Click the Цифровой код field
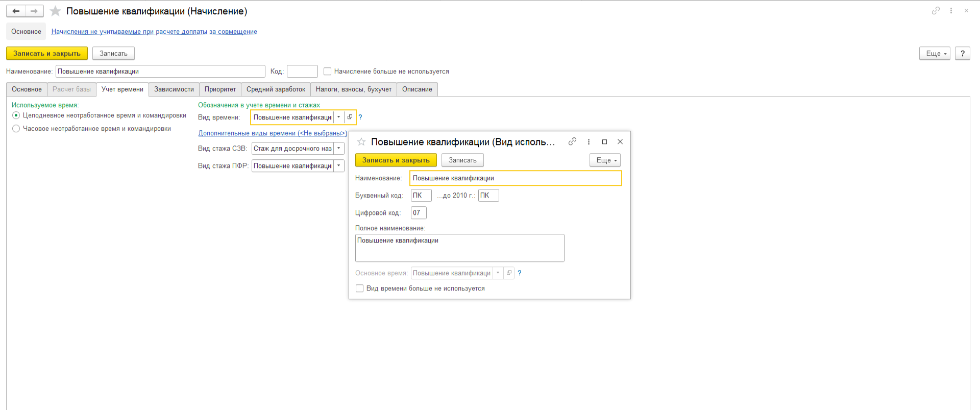The height and width of the screenshot is (410, 980). pyautogui.click(x=419, y=213)
